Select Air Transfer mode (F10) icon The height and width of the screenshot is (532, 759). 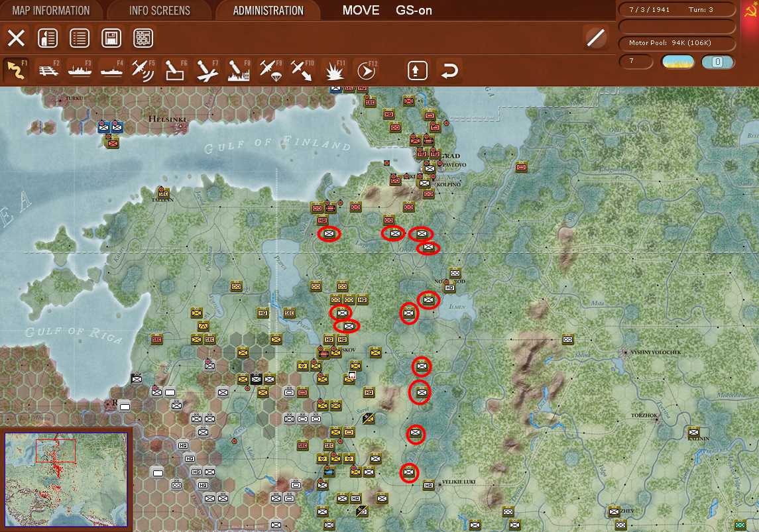click(302, 71)
